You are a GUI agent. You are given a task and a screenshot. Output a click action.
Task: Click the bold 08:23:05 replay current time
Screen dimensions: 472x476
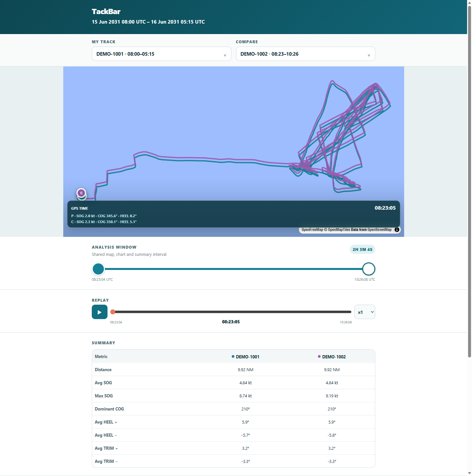[x=231, y=322]
